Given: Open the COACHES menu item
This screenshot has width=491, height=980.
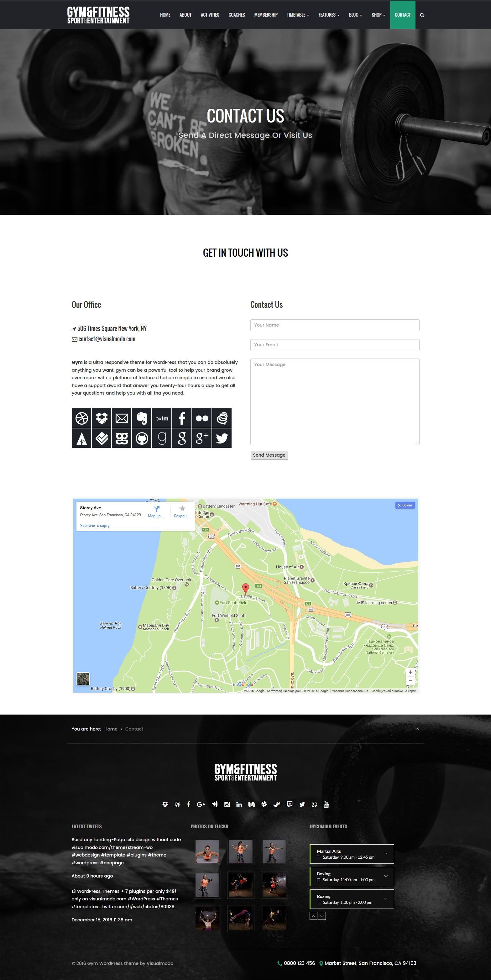Looking at the screenshot, I should pos(237,15).
